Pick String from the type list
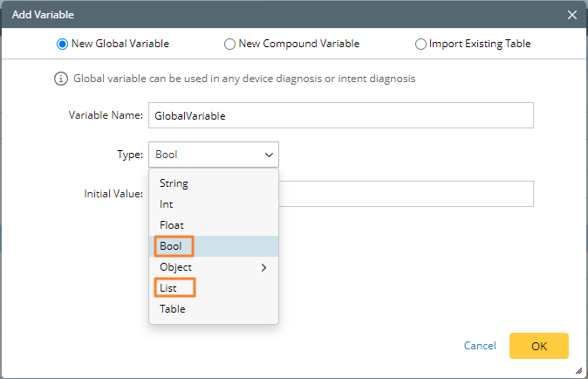The width and height of the screenshot is (588, 379). coord(174,183)
